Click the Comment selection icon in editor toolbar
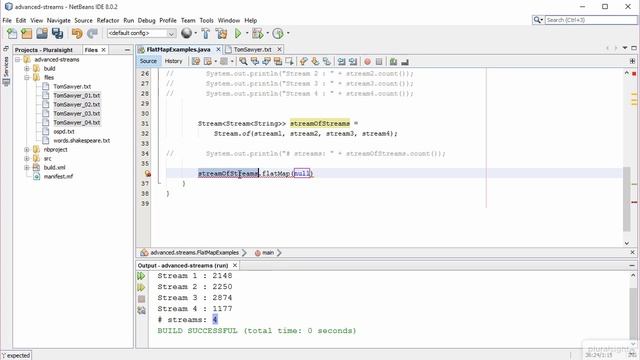This screenshot has width=640, height=360. [x=393, y=62]
